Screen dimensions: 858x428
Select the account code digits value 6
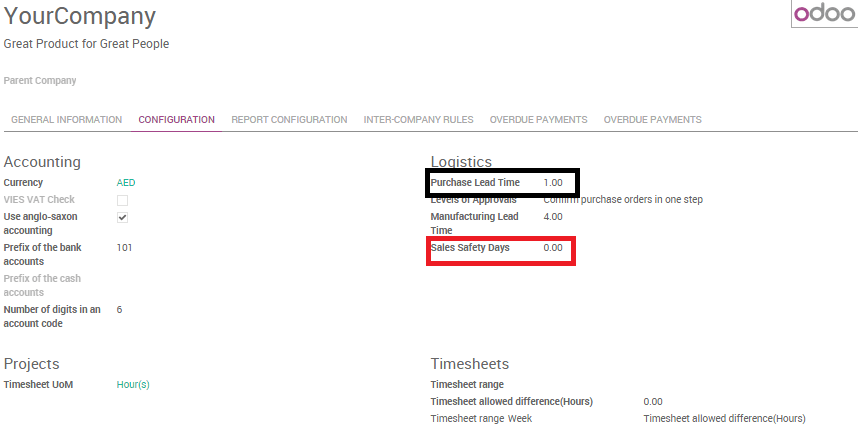point(119,310)
